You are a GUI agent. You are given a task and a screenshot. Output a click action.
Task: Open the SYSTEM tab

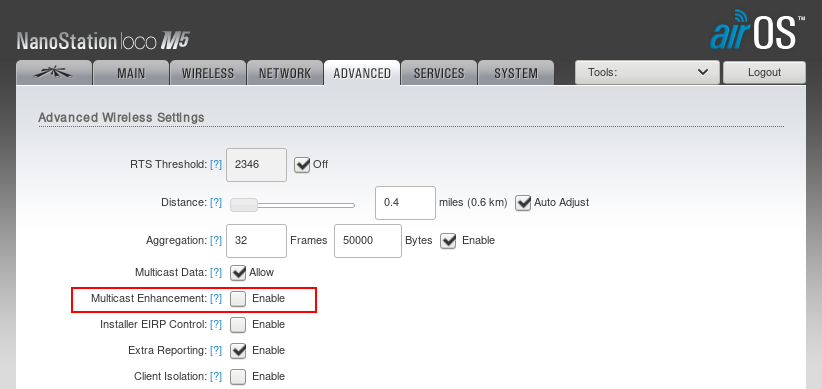(516, 73)
